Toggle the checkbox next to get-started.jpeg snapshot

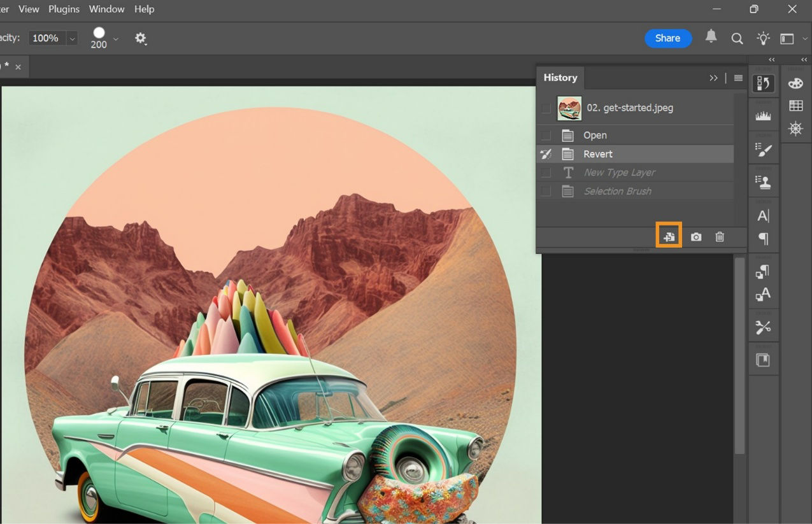(545, 108)
